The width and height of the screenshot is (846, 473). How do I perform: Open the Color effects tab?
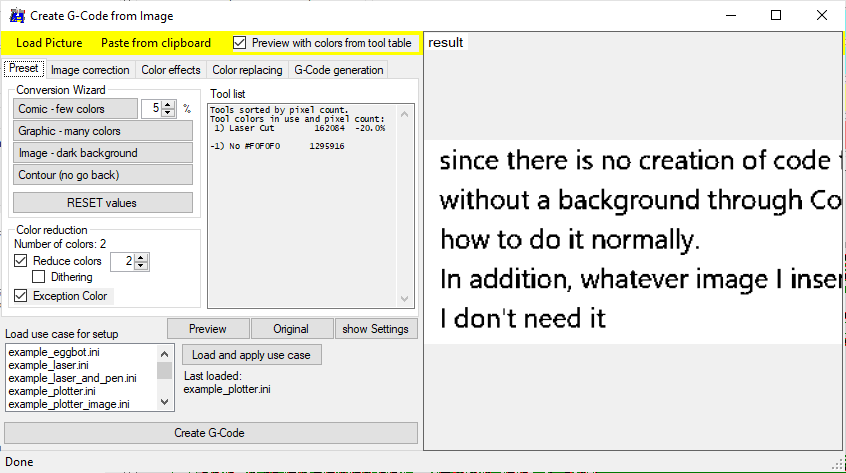click(x=171, y=70)
